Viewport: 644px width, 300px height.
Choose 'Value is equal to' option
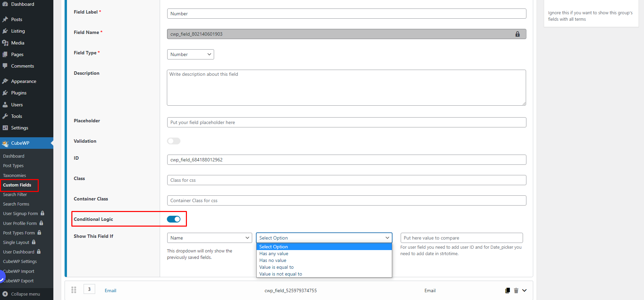click(x=324, y=267)
